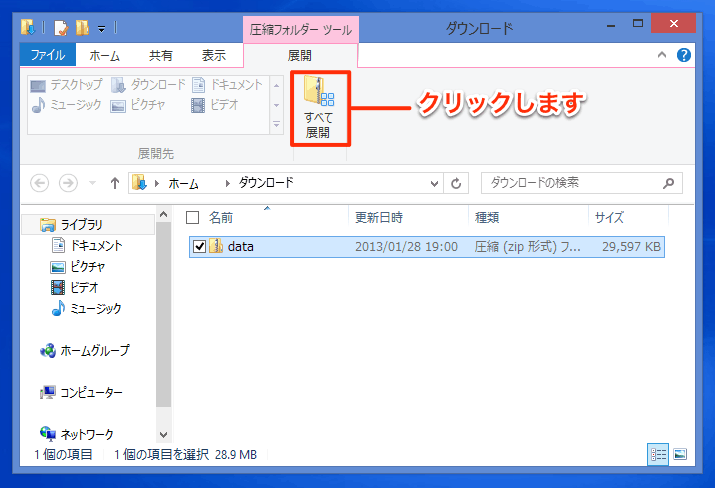
Task: Open the address bar history dropdown
Action: 434,183
